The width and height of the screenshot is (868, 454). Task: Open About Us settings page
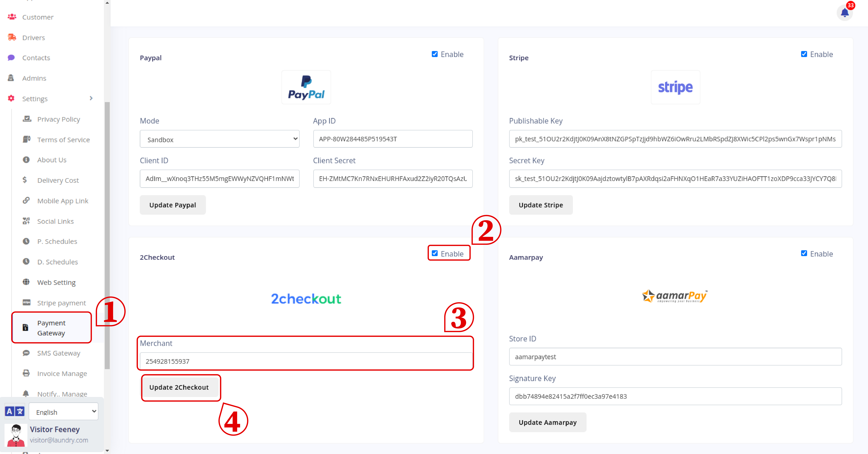pyautogui.click(x=52, y=160)
